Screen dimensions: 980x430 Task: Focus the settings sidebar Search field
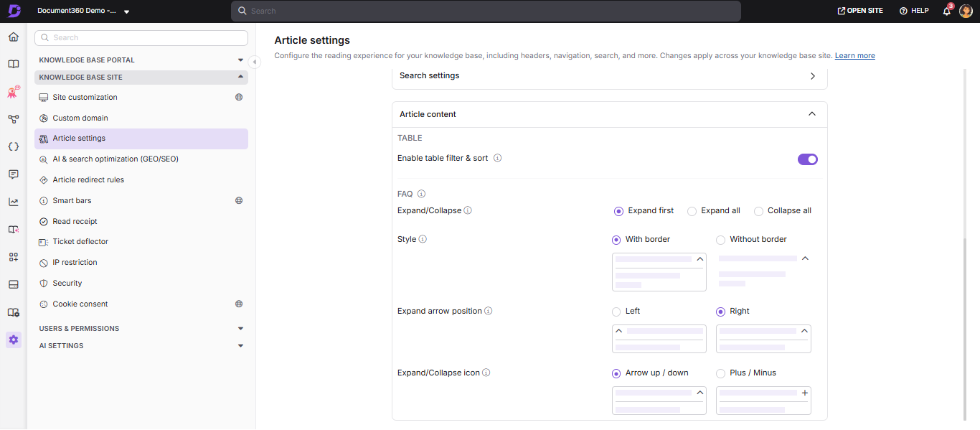point(141,38)
